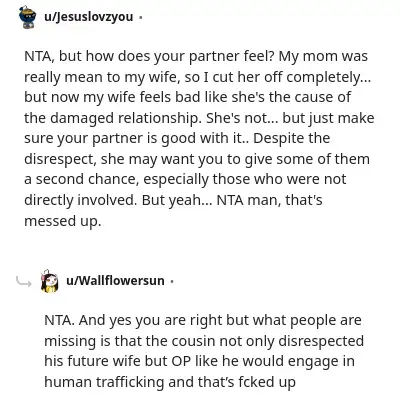Image resolution: width=400 pixels, height=417 pixels.
Task: Click the dot separator after u/Jesuslovzyou
Action: coord(140,17)
